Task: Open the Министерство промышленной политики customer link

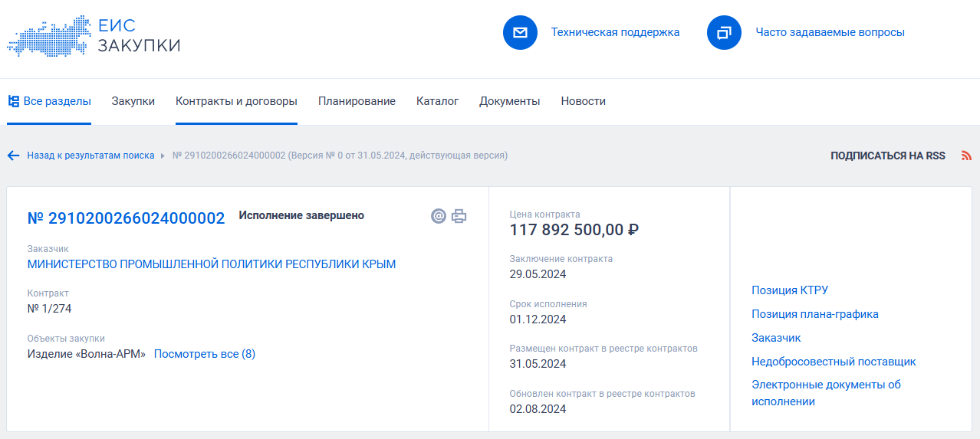Action: (x=212, y=264)
